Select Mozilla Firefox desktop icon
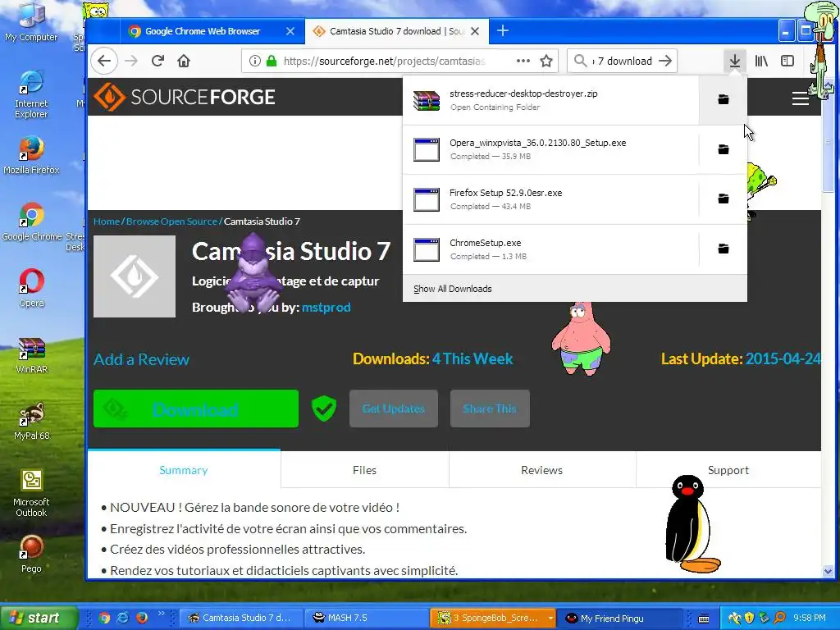This screenshot has height=630, width=840. [31, 155]
